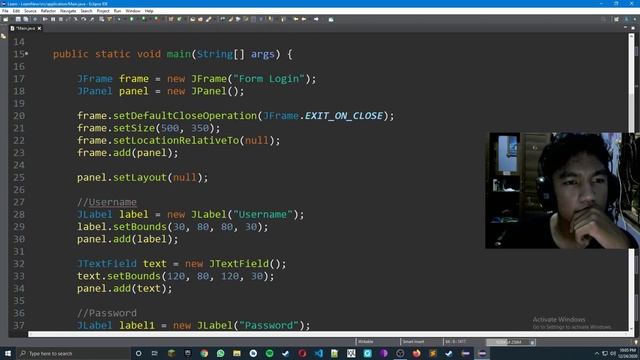
Task: Open the Search menu
Action: pos(86,11)
